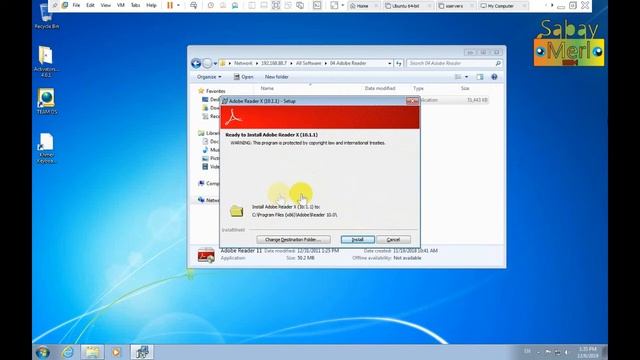Click 04 Adobe Reader breadcrumb segment
The height and width of the screenshot is (360, 640).
(x=348, y=63)
